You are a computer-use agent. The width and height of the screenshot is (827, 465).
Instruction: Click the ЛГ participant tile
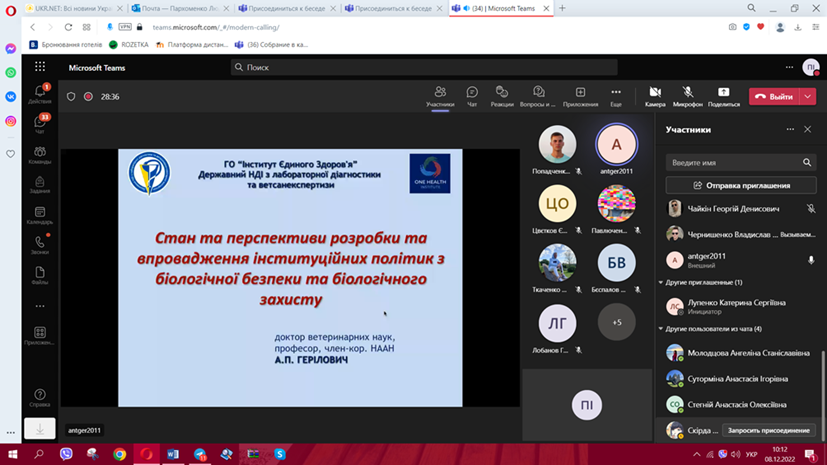pyautogui.click(x=557, y=323)
